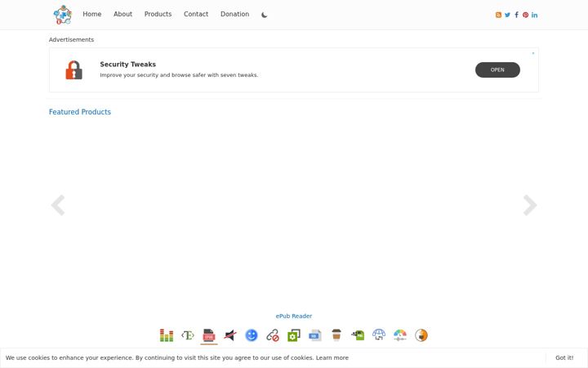Open the ePub Reader product link
Image resolution: width=588 pixels, height=368 pixels.
(x=294, y=316)
